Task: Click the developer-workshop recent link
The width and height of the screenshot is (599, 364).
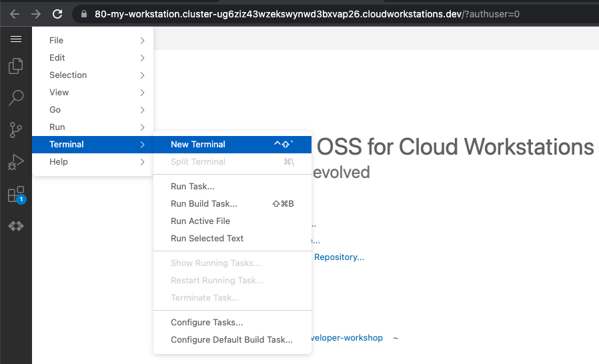Action: (x=347, y=338)
